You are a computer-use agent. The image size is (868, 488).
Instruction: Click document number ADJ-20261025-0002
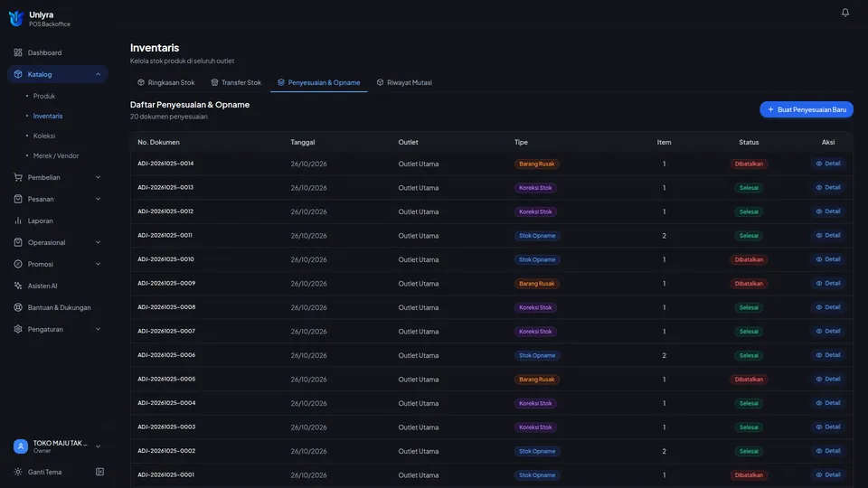pos(166,451)
